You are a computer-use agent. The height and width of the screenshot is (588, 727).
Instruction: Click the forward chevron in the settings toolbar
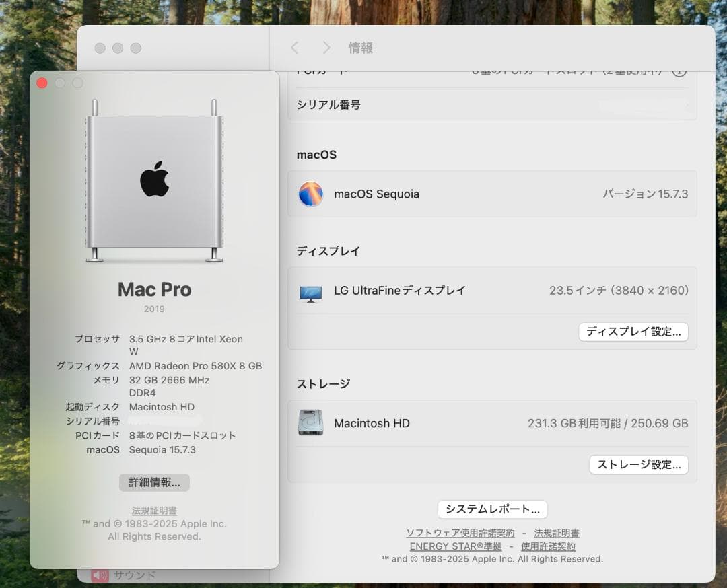(326, 48)
